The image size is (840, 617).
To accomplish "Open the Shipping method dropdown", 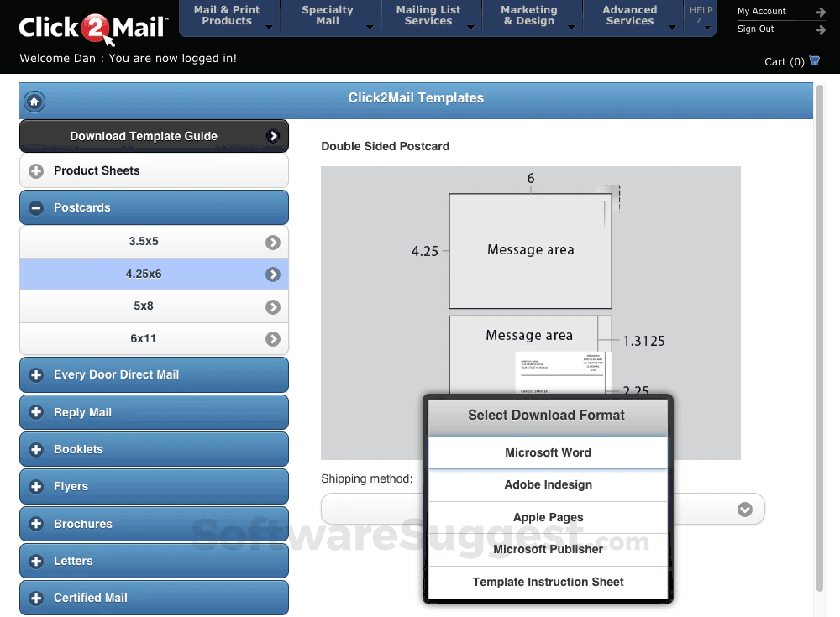I will [x=744, y=509].
